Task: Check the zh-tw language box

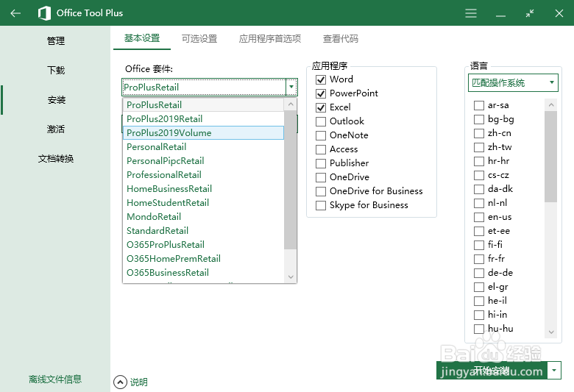Action: point(479,147)
